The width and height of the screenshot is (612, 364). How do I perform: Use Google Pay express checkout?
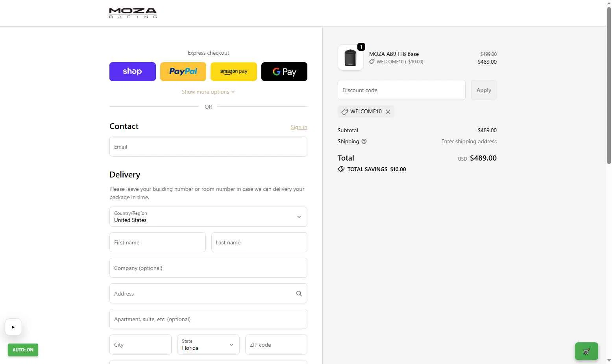tap(284, 72)
